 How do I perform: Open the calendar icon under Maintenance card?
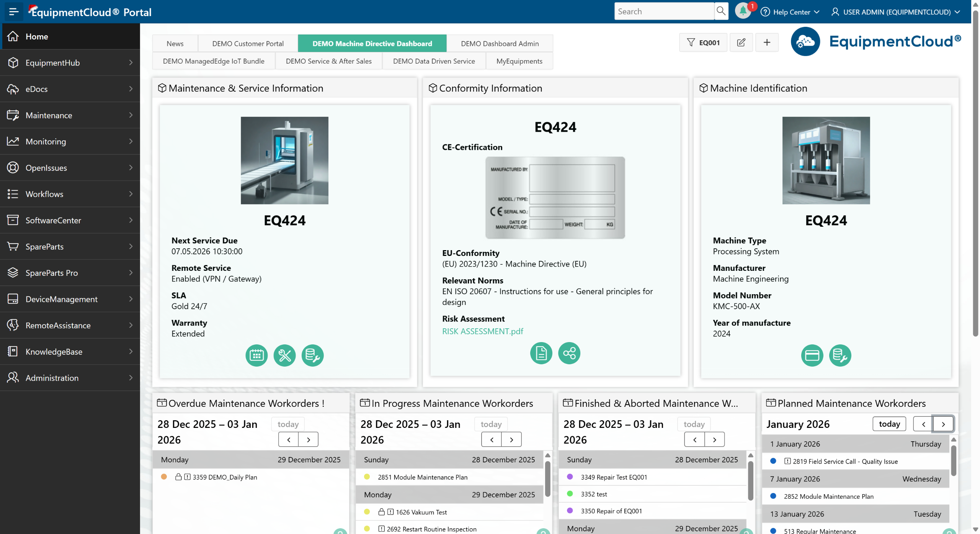256,355
